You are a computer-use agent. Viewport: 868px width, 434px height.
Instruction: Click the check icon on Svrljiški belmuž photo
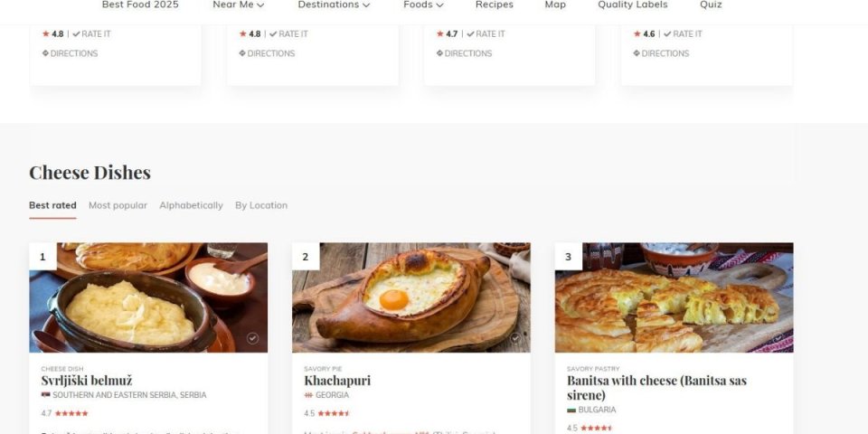pos(252,338)
